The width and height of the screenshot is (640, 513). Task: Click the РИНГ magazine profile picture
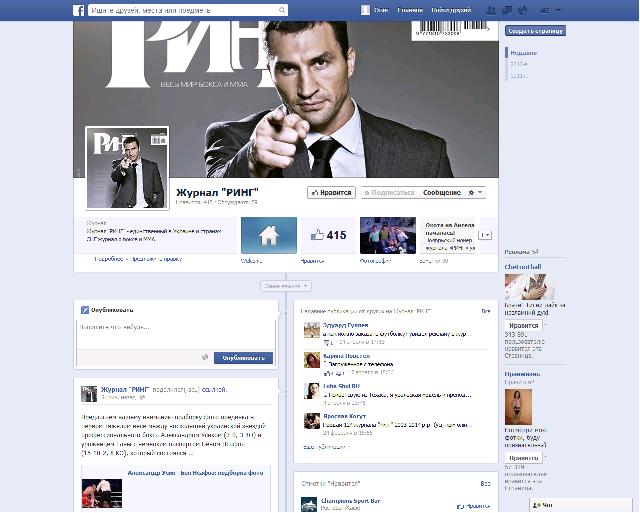pos(126,167)
